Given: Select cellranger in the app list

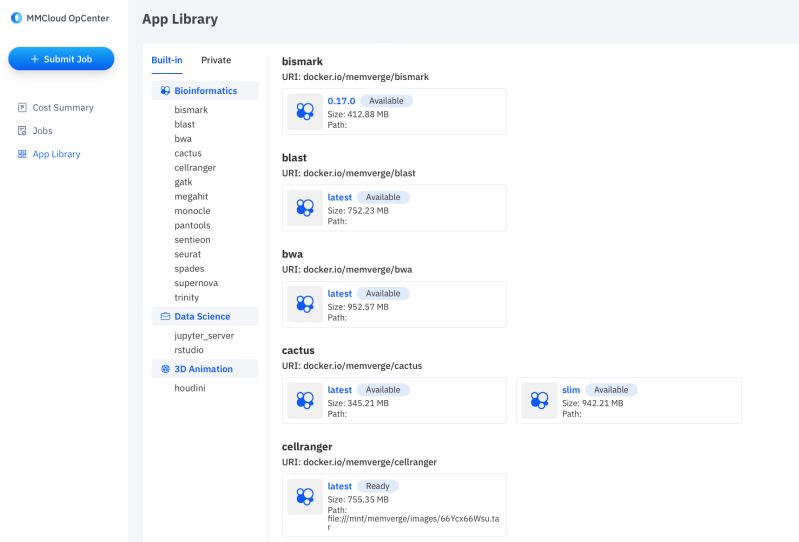Looking at the screenshot, I should pyautogui.click(x=195, y=168).
